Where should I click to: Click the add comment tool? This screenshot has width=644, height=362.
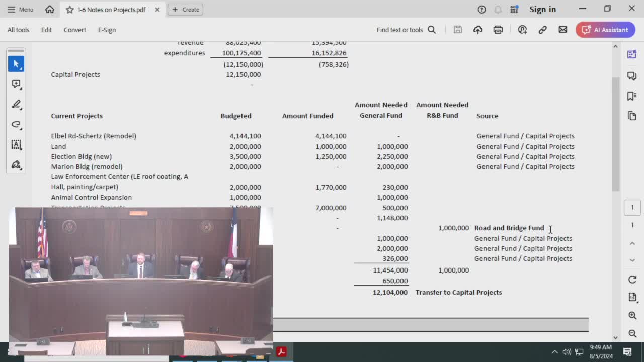pos(16,84)
